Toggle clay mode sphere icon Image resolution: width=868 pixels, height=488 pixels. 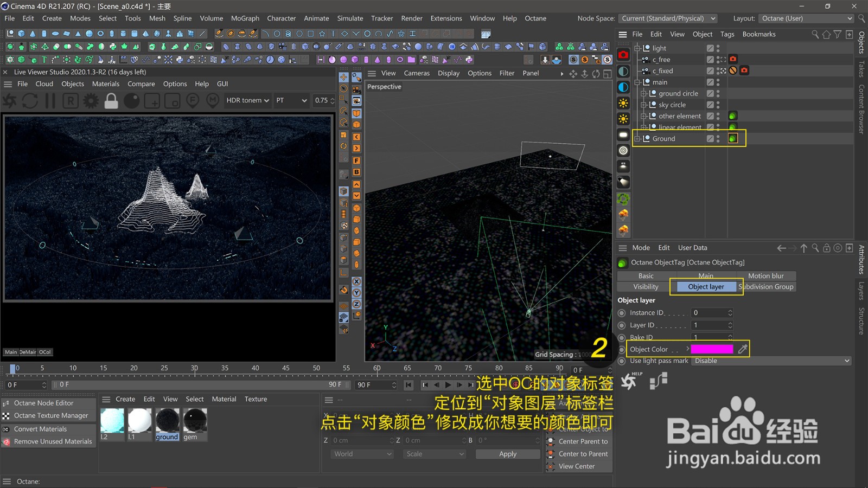(132, 100)
